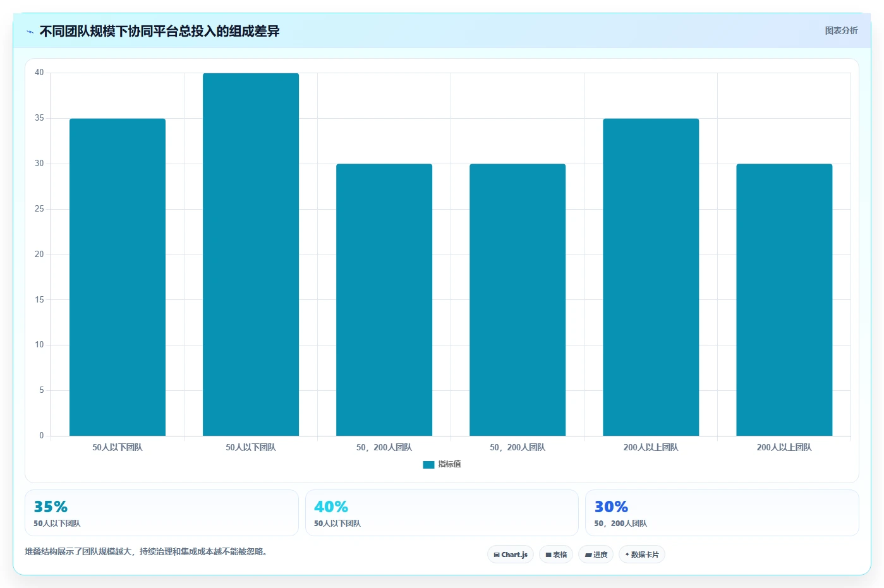Open the 30% stat card
884x588 pixels.
pyautogui.click(x=722, y=513)
